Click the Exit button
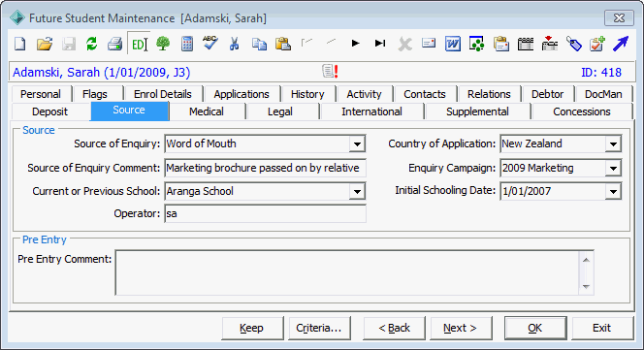This screenshot has height=350, width=644. (x=601, y=328)
